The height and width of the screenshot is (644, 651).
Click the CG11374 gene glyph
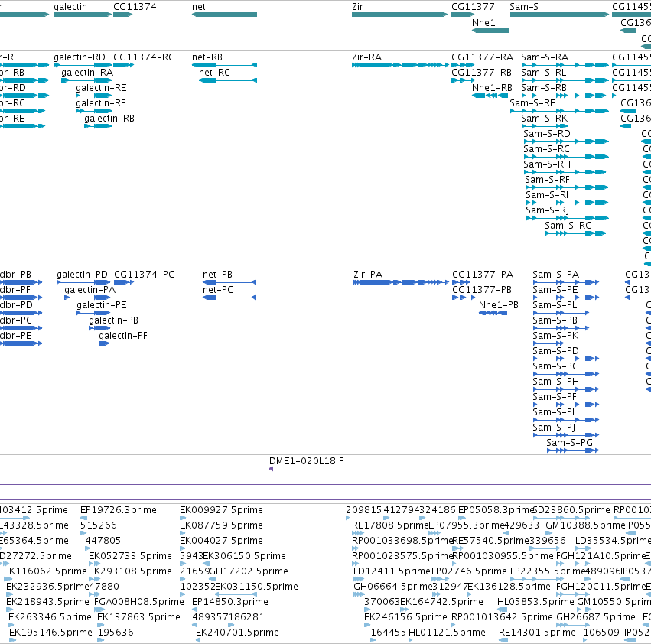point(123,15)
